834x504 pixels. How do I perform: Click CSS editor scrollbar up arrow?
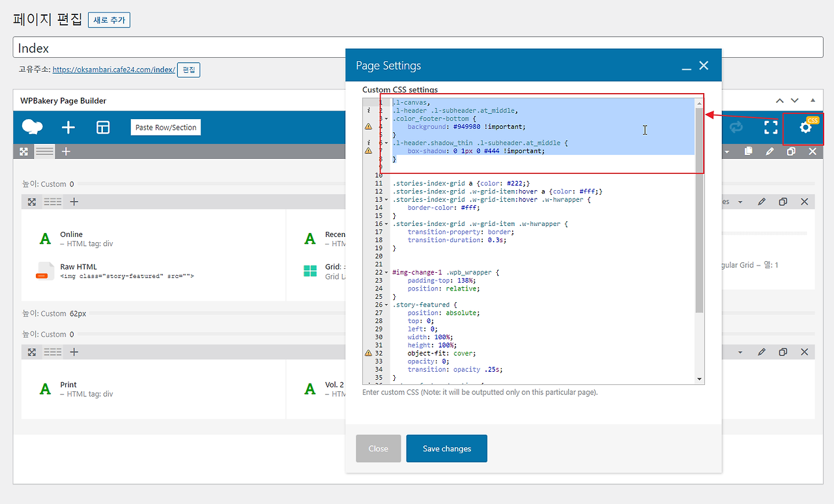[700, 102]
